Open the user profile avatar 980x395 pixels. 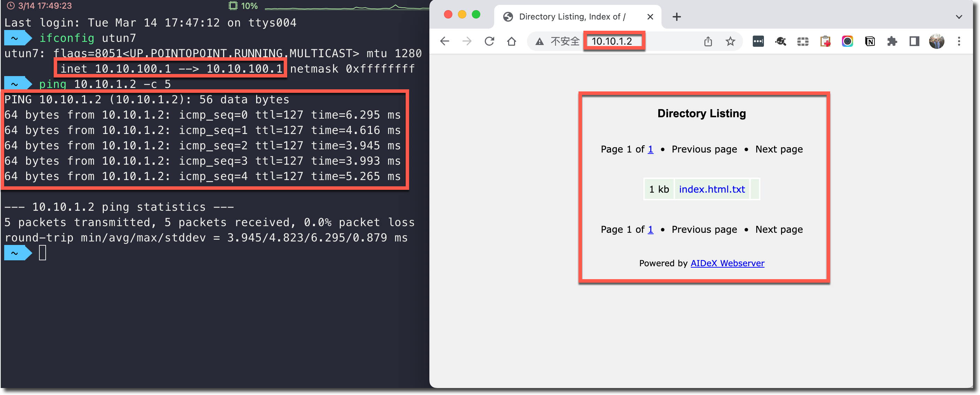[936, 41]
